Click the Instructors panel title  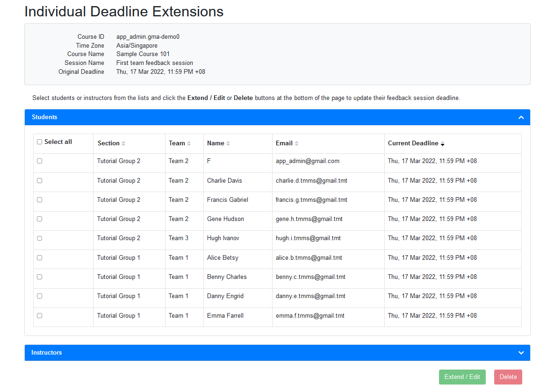tap(46, 353)
